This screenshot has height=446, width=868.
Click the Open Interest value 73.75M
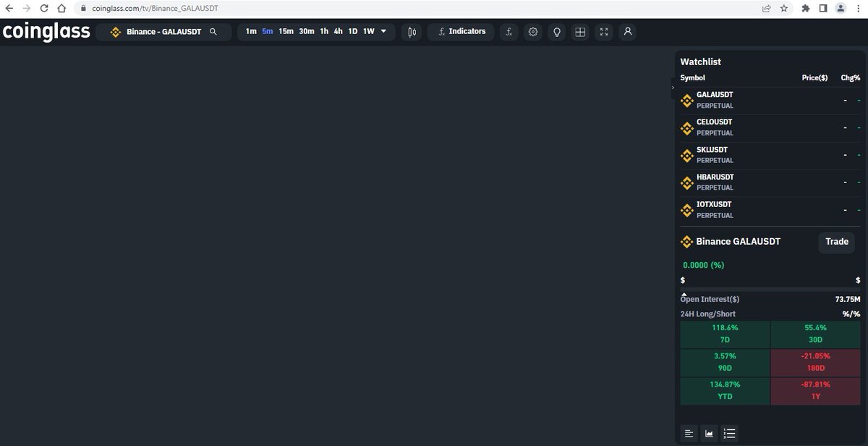click(848, 299)
